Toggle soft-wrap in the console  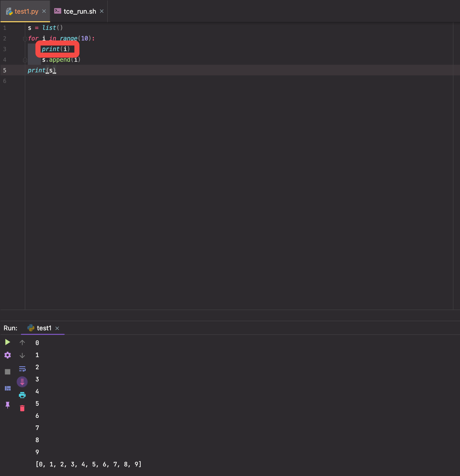tap(22, 369)
